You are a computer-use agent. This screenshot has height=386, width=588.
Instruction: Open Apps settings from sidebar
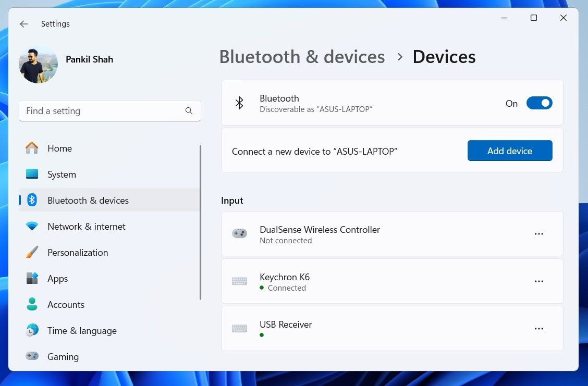31,278
